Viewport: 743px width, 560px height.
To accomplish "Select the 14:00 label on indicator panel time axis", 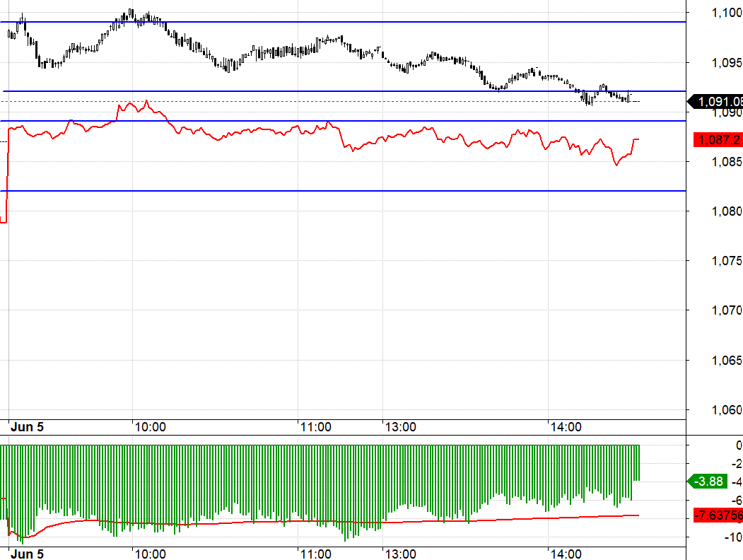I will point(566,554).
